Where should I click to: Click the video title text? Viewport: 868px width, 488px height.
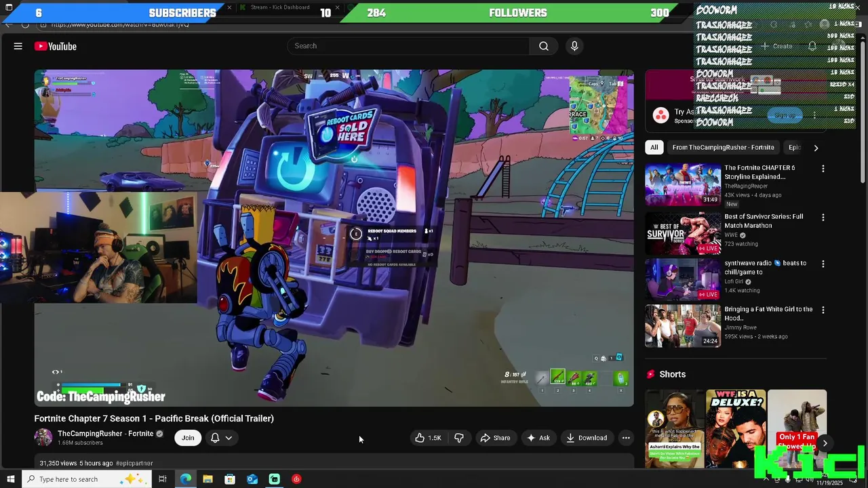point(154,418)
